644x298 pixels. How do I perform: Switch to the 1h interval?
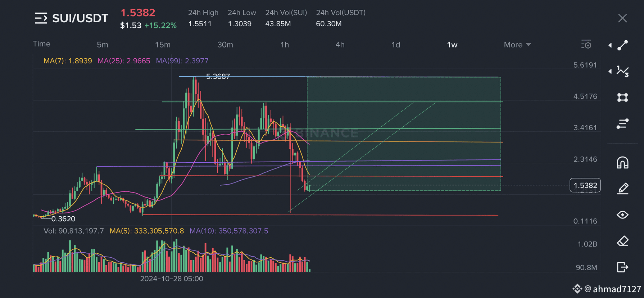pos(285,45)
